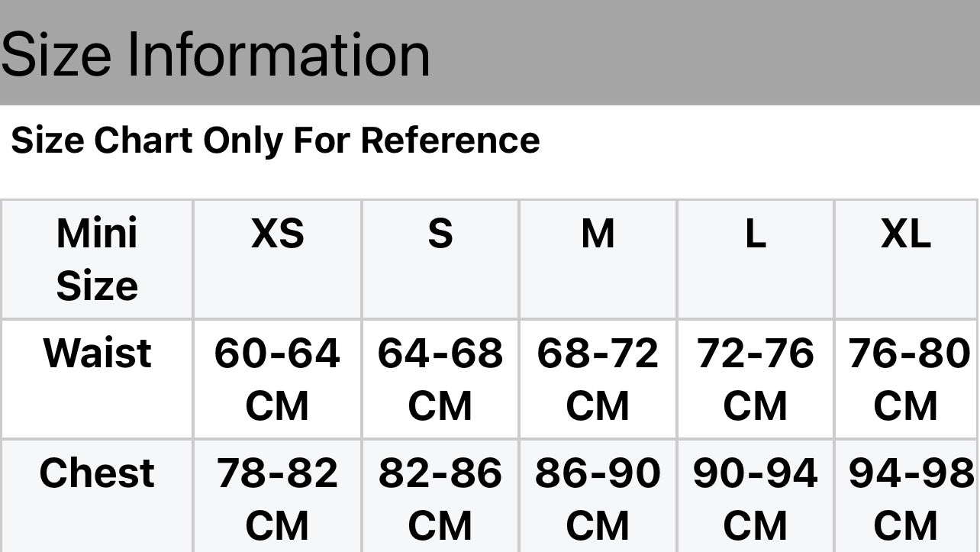Viewport: 980px width, 552px height.
Task: Click the Waist row label
Action: (x=97, y=353)
